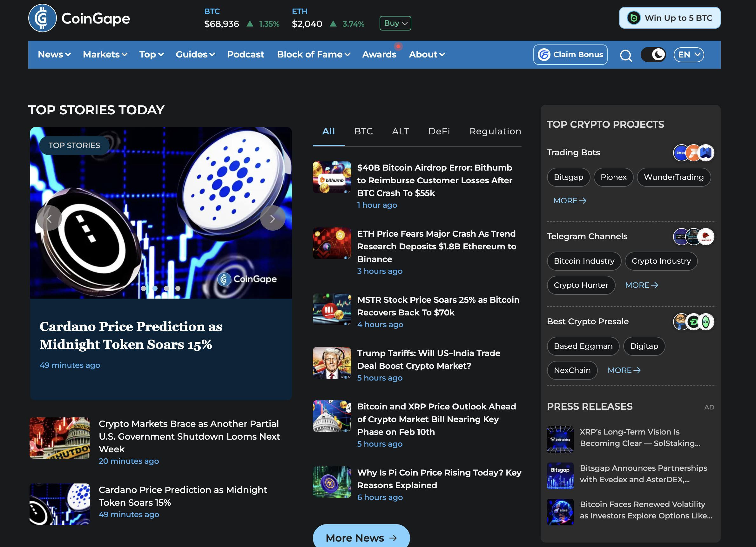Click the previous slide arrow on carousel
This screenshot has height=547, width=756.
[49, 218]
